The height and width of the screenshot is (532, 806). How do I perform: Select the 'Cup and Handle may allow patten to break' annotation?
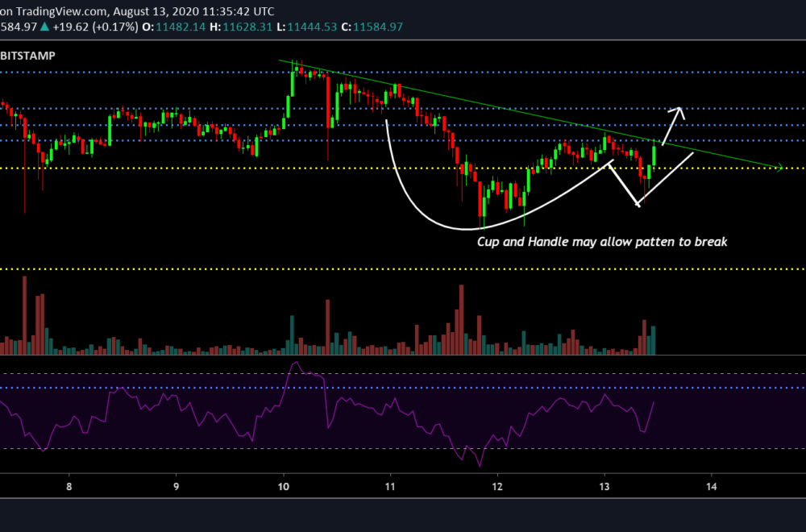602,242
